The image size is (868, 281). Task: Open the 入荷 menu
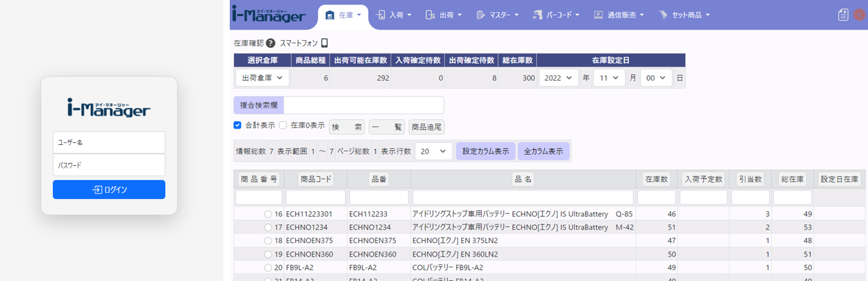click(394, 15)
